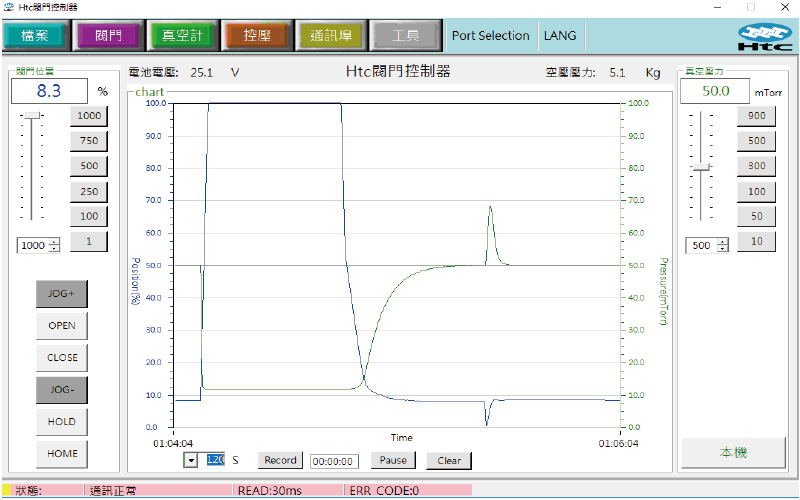This screenshot has height=500, width=800.
Task: Click the CLOSE valve button
Action: (61, 358)
